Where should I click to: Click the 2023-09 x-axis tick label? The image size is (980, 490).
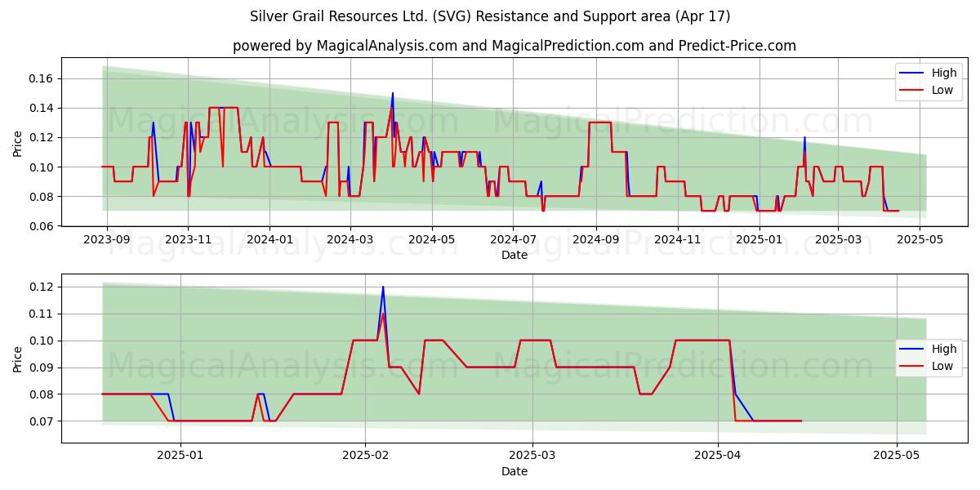107,239
